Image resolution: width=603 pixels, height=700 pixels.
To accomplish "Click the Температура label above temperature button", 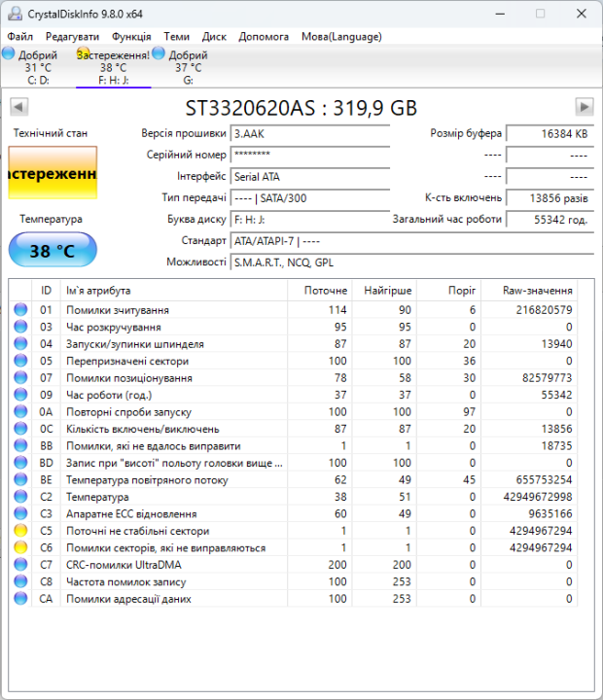I will pyautogui.click(x=51, y=219).
